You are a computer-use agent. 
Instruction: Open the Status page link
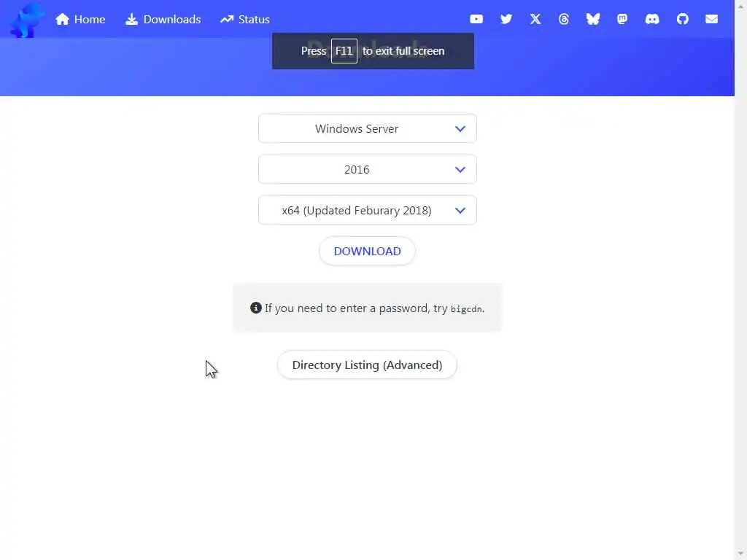tap(245, 19)
